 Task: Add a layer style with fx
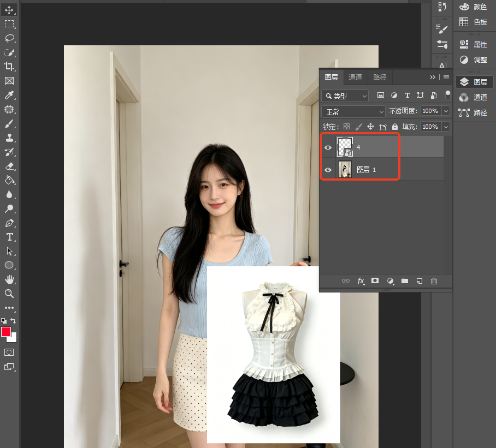(x=361, y=281)
